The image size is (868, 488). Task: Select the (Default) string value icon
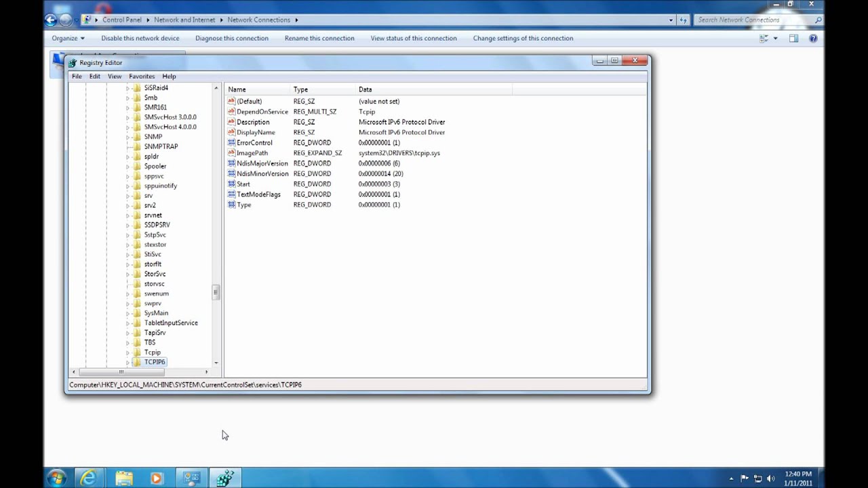point(231,101)
